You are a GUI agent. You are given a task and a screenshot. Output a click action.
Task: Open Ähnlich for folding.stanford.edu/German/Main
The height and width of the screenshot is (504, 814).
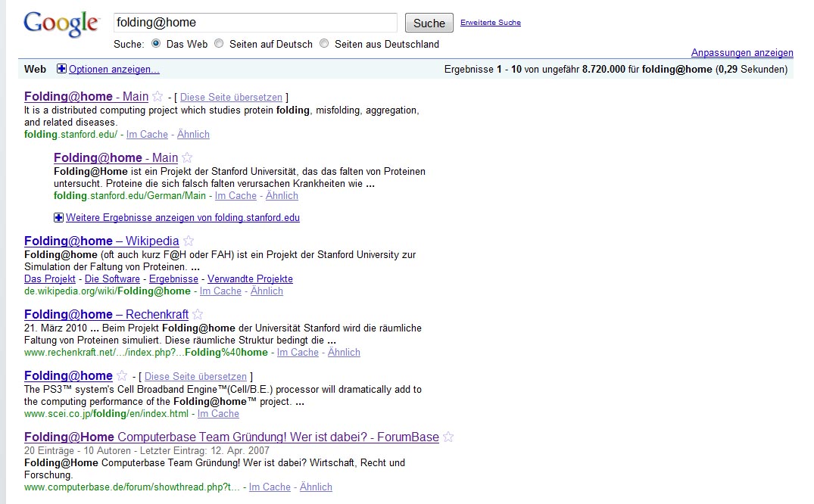(282, 196)
